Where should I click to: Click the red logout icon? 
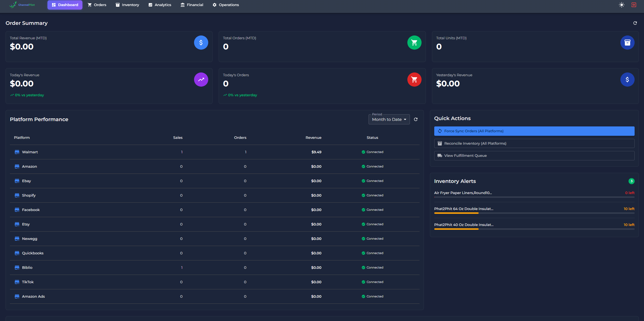click(x=634, y=5)
